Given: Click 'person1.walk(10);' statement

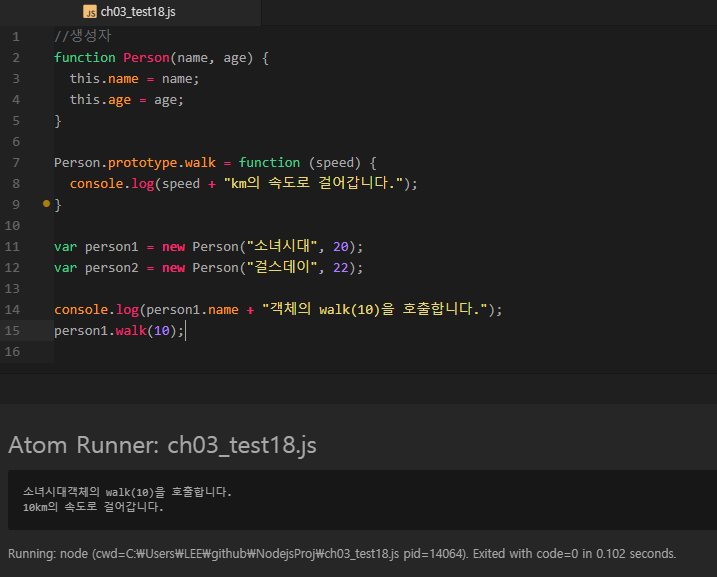Looking at the screenshot, I should point(119,331).
